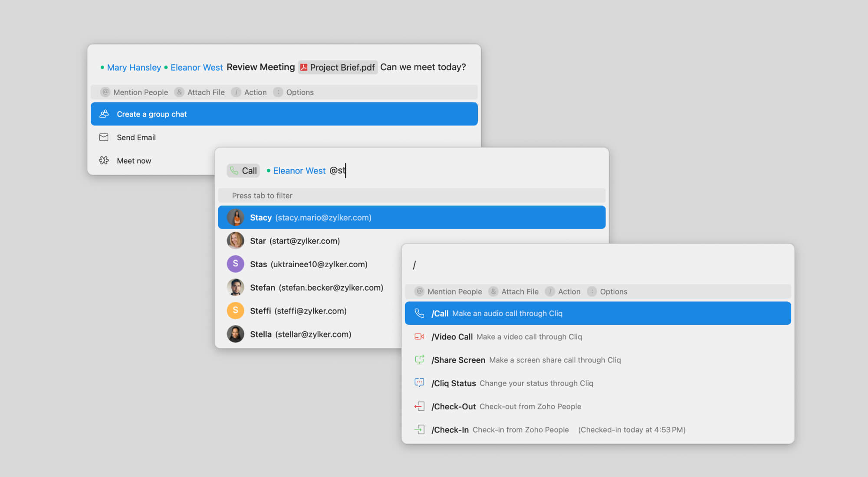The height and width of the screenshot is (477, 868).
Task: Click Mention People in the slash panel
Action: point(454,291)
